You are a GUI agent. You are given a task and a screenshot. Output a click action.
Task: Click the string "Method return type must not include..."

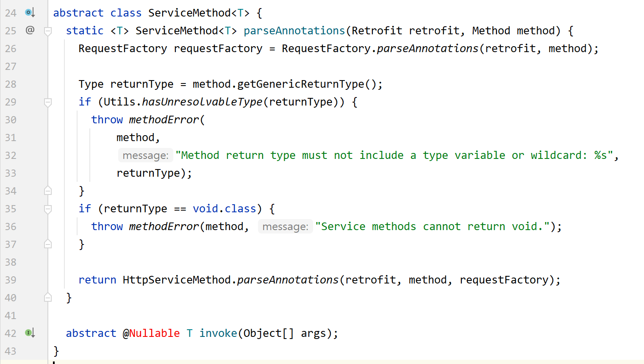point(394,156)
